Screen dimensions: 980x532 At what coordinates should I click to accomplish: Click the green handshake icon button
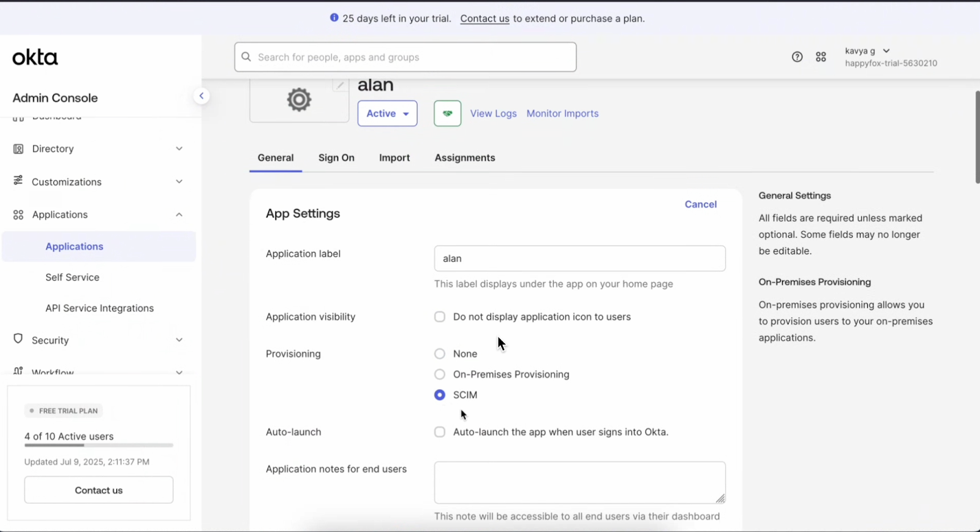(447, 113)
